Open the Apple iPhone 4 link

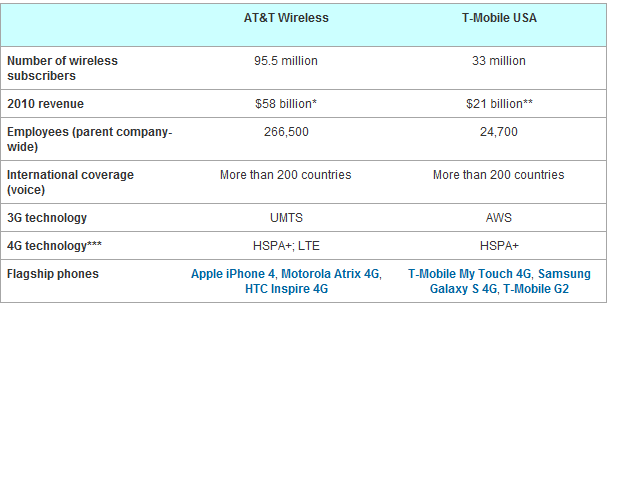[x=233, y=274]
